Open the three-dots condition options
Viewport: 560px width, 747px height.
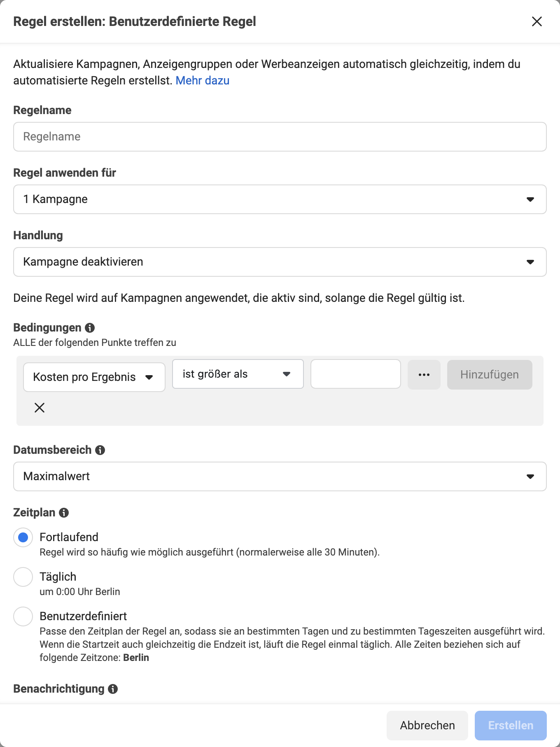click(x=424, y=375)
